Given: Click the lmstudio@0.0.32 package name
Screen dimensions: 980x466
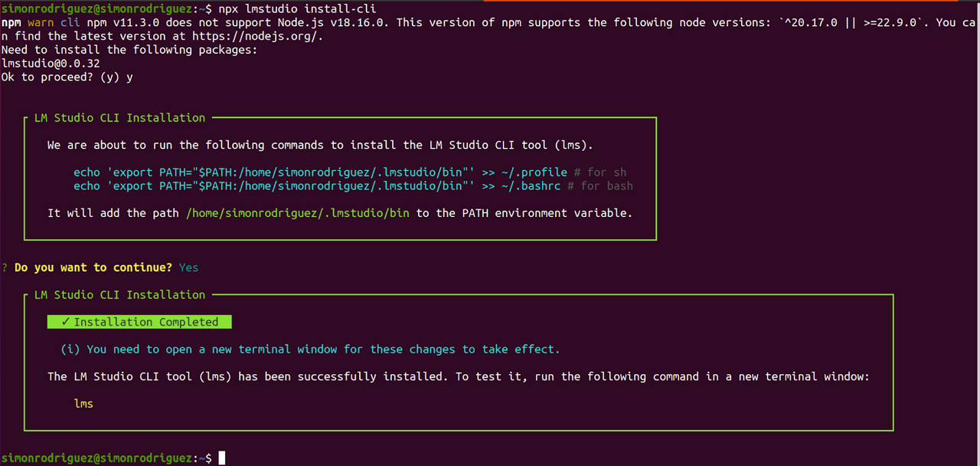Looking at the screenshot, I should (51, 64).
